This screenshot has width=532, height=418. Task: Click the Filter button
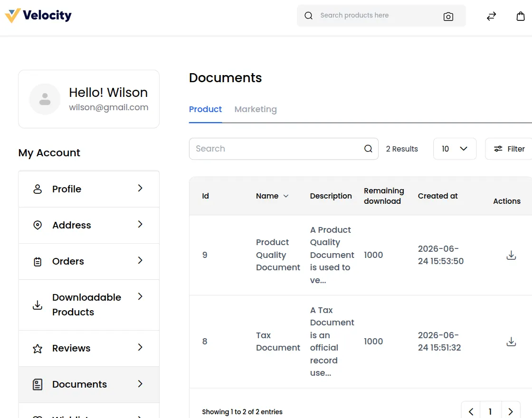[x=509, y=149]
